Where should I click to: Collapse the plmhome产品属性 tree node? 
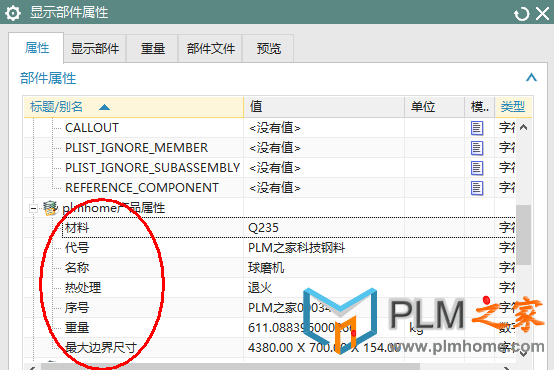click(x=34, y=208)
